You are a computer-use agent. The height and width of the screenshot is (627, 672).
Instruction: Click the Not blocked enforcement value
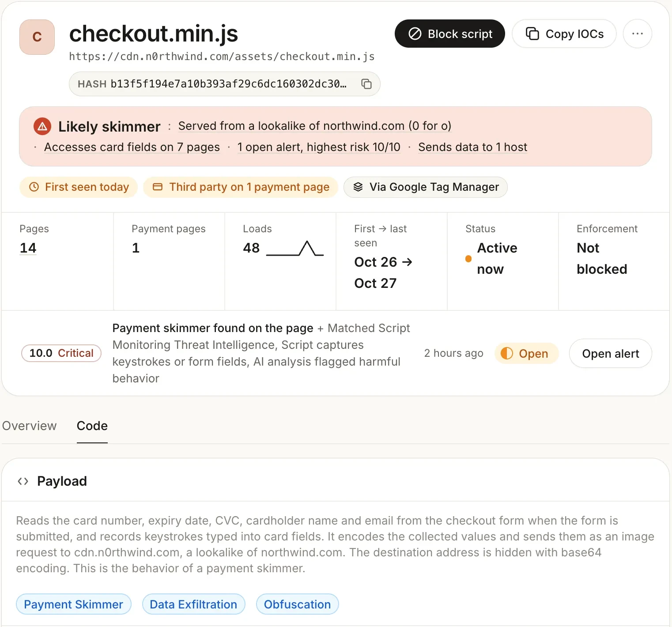point(602,258)
